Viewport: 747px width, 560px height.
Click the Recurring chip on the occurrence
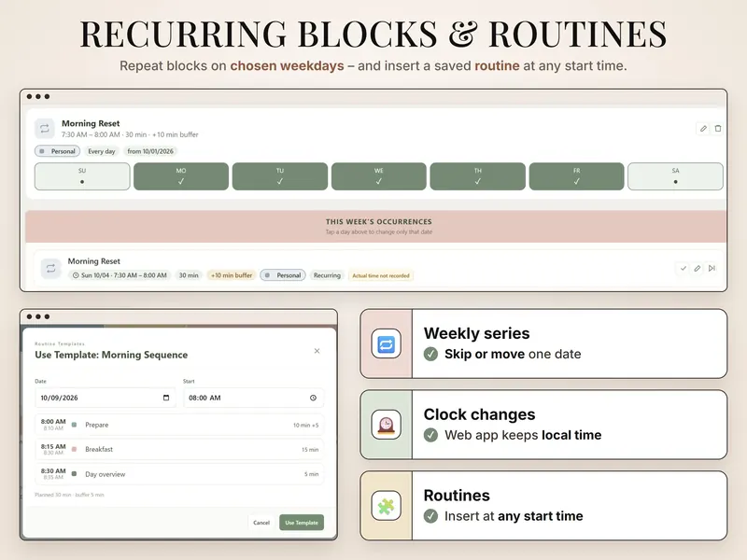(x=328, y=275)
